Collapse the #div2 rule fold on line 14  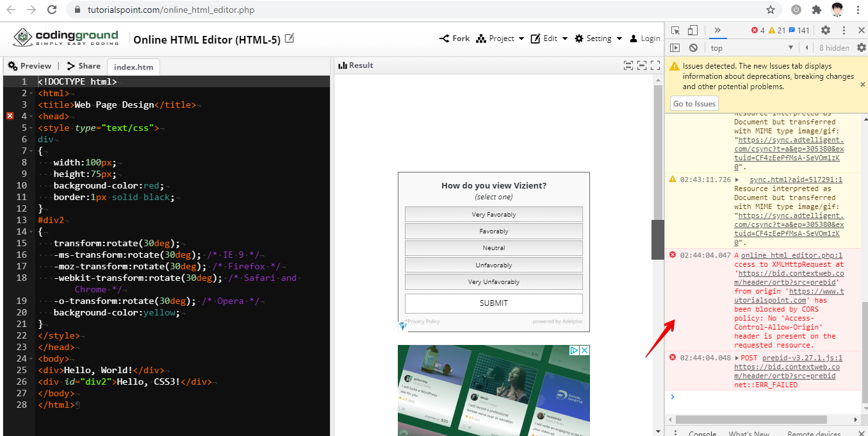(32, 232)
